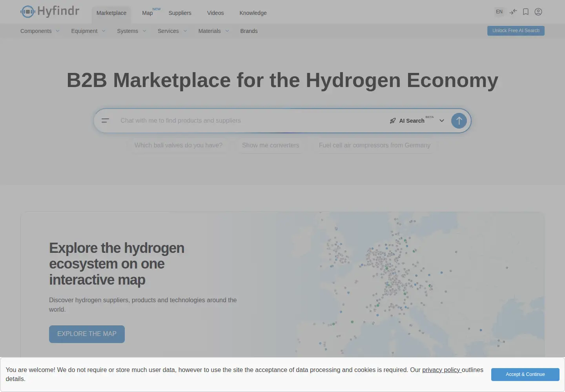
Task: Click 'Explore the hydrogen ecosystem' heading text
Action: [117, 264]
